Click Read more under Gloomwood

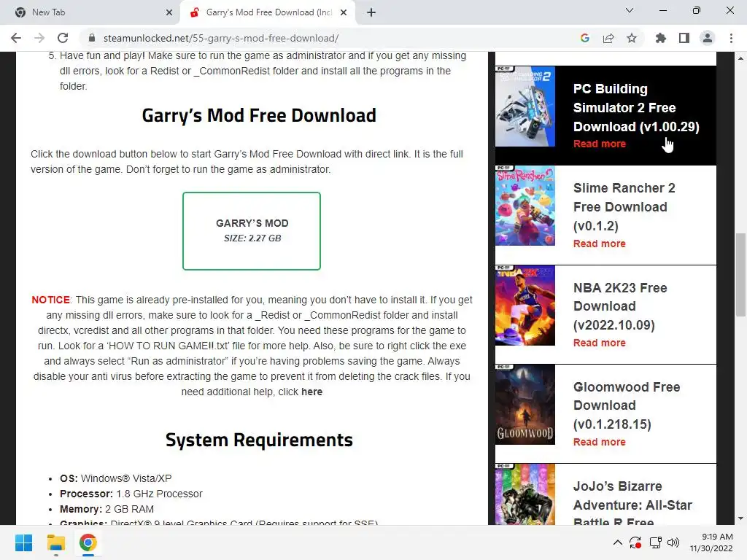pos(600,442)
